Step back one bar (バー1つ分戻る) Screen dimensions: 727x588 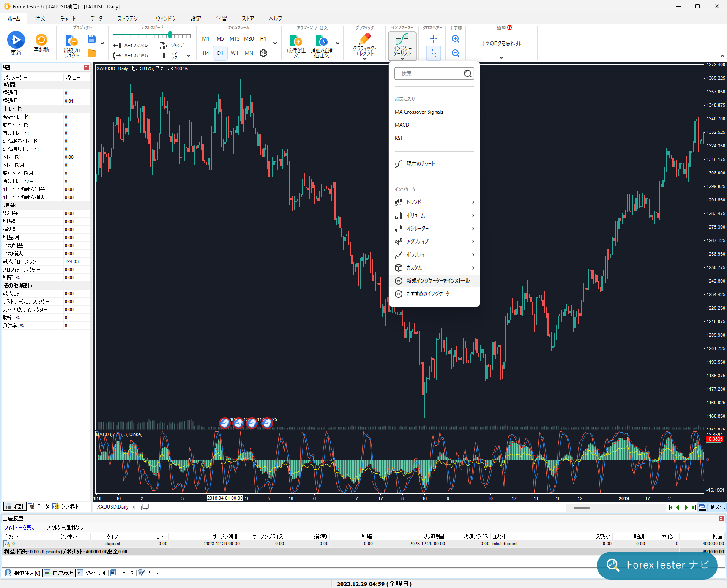[130, 45]
